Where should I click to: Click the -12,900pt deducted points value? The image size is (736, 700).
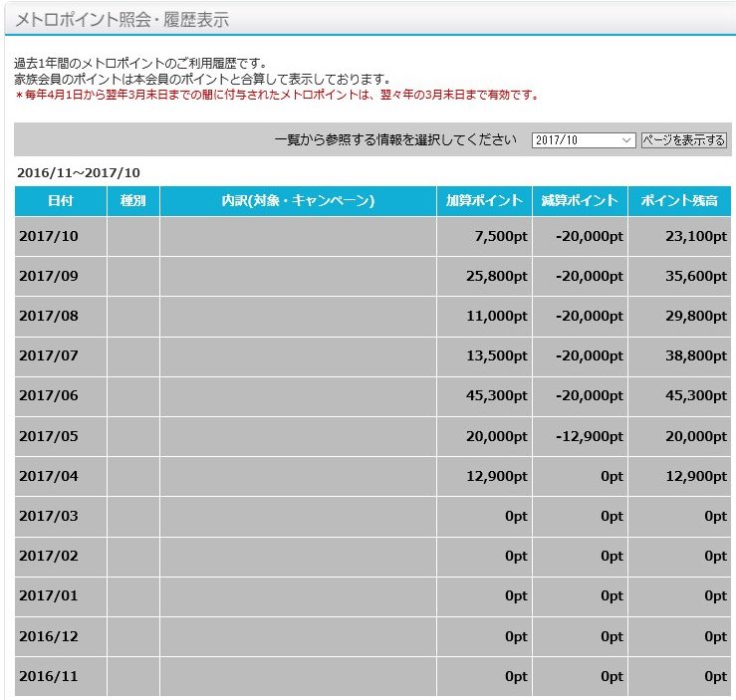click(x=590, y=436)
